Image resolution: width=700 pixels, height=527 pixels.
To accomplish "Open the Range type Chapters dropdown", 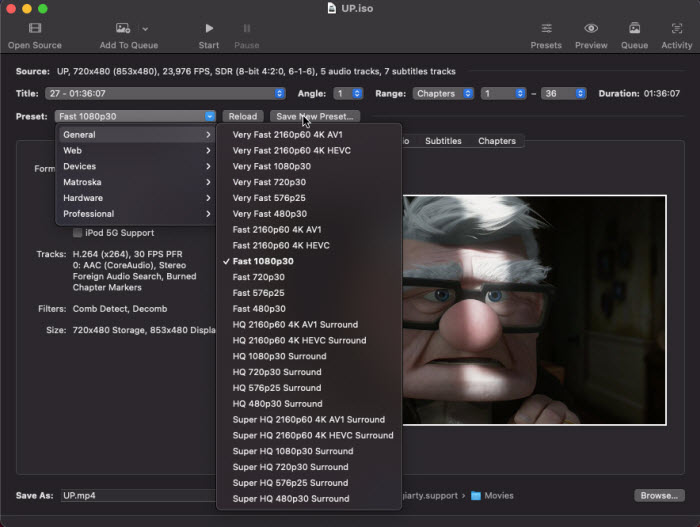I will click(443, 93).
